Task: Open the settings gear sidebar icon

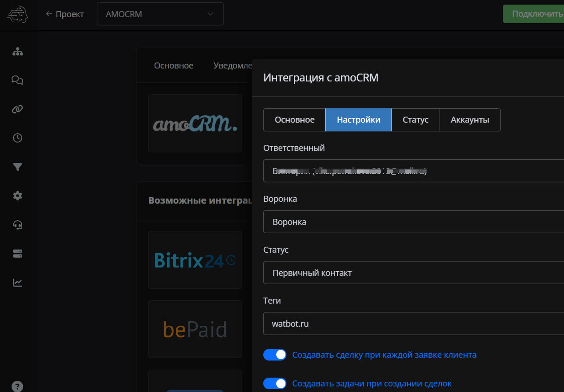Action: (18, 196)
